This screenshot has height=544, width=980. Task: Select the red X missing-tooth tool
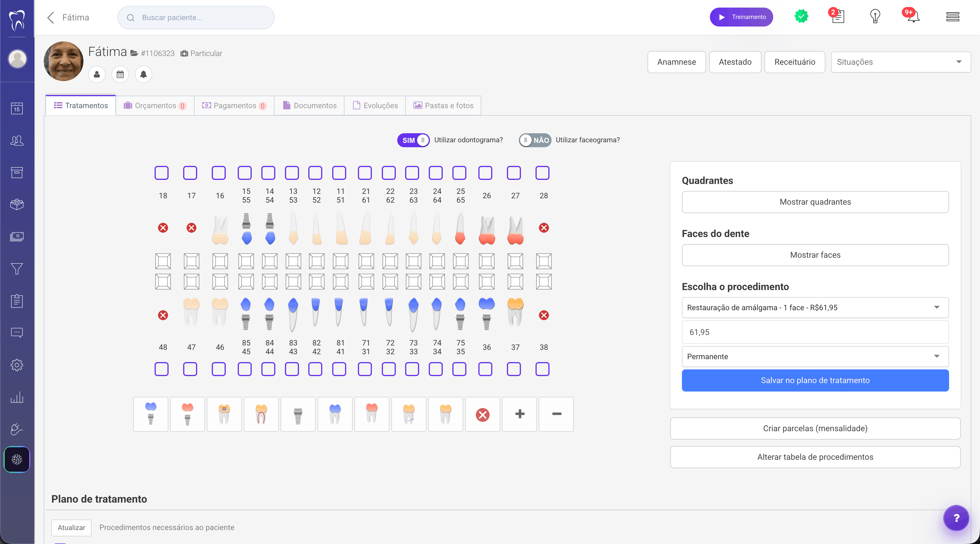click(482, 414)
